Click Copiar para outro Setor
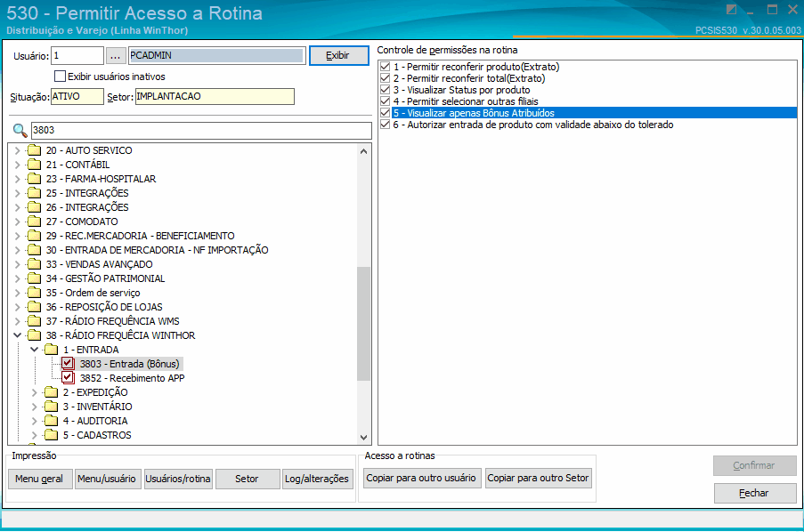The height and width of the screenshot is (532, 804). pyautogui.click(x=538, y=478)
